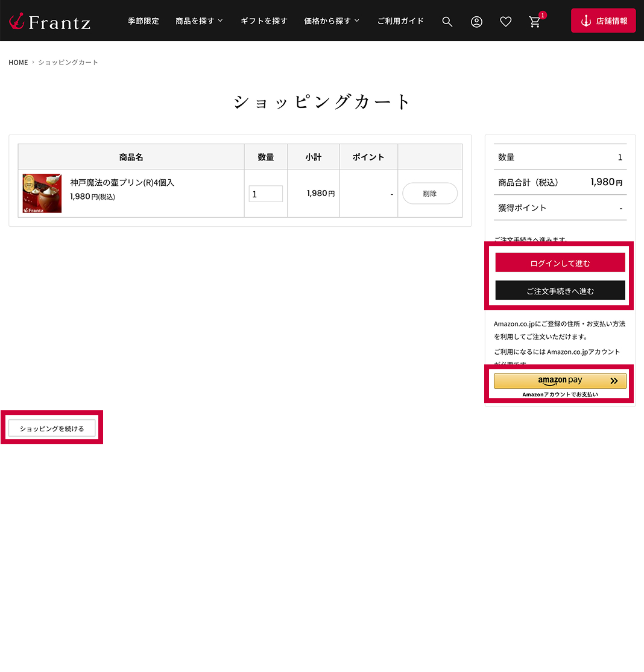Expand the 価格から探す dropdown menu
This screenshot has height=672, width=644.
point(332,21)
